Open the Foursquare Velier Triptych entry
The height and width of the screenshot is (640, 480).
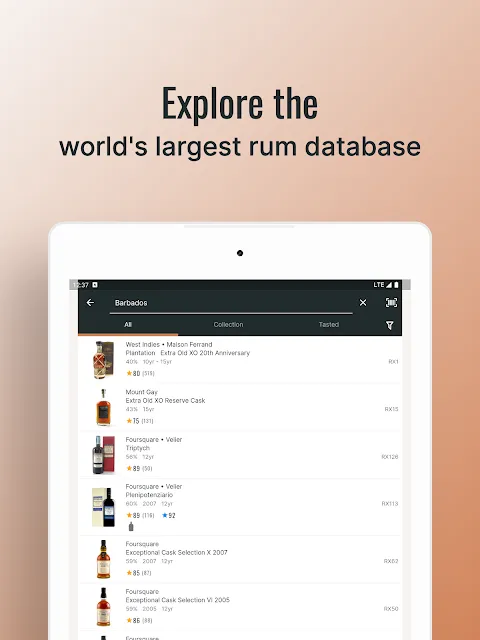(x=240, y=455)
